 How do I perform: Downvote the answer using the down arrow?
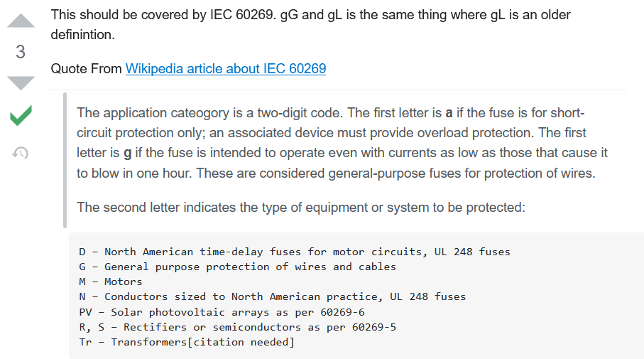[x=21, y=82]
